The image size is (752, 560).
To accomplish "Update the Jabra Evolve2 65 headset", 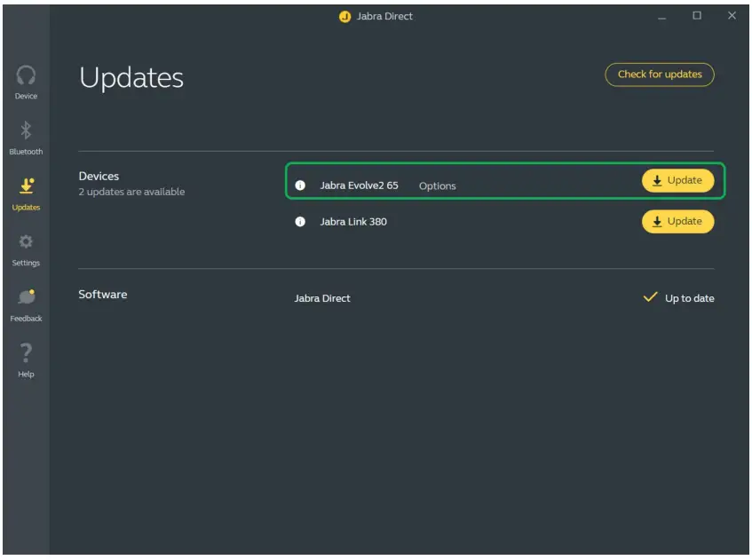I will (677, 181).
